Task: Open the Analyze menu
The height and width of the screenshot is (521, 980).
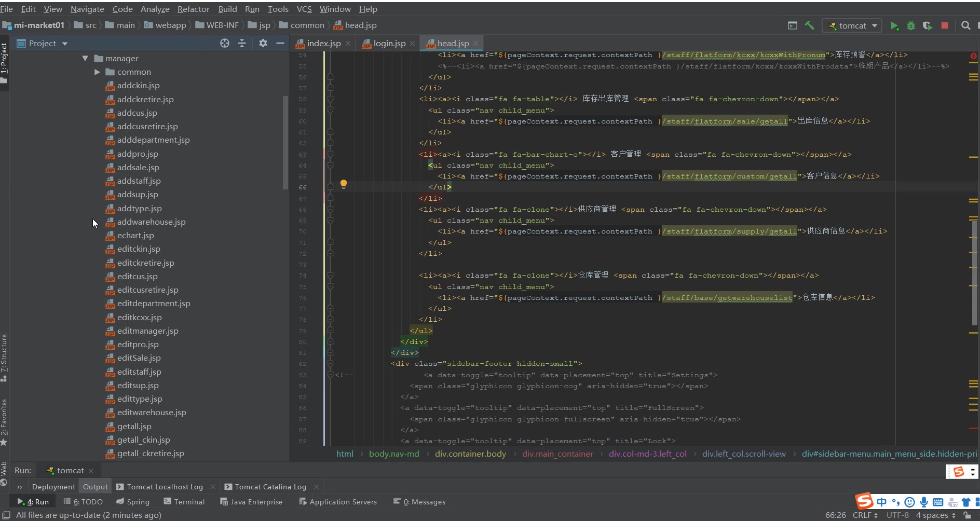Action: 155,9
